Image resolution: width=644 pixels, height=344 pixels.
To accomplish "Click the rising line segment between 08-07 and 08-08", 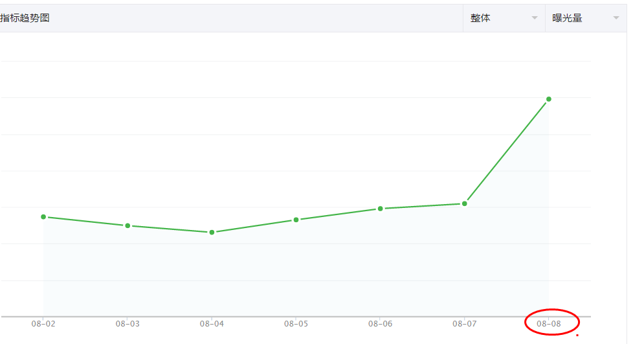I will pos(506,152).
